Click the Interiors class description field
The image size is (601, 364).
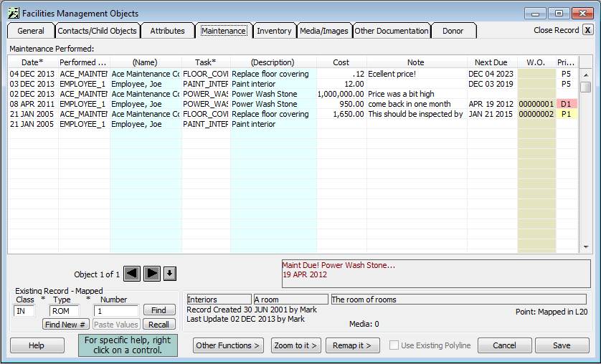219,300
